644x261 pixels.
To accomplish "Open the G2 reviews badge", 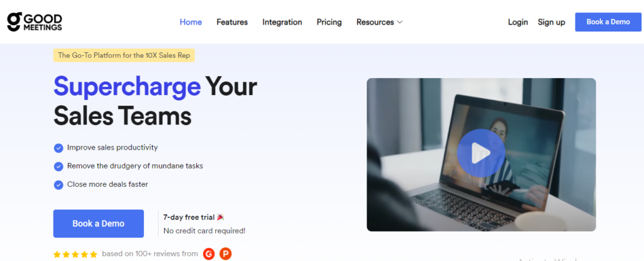I will coord(209,253).
